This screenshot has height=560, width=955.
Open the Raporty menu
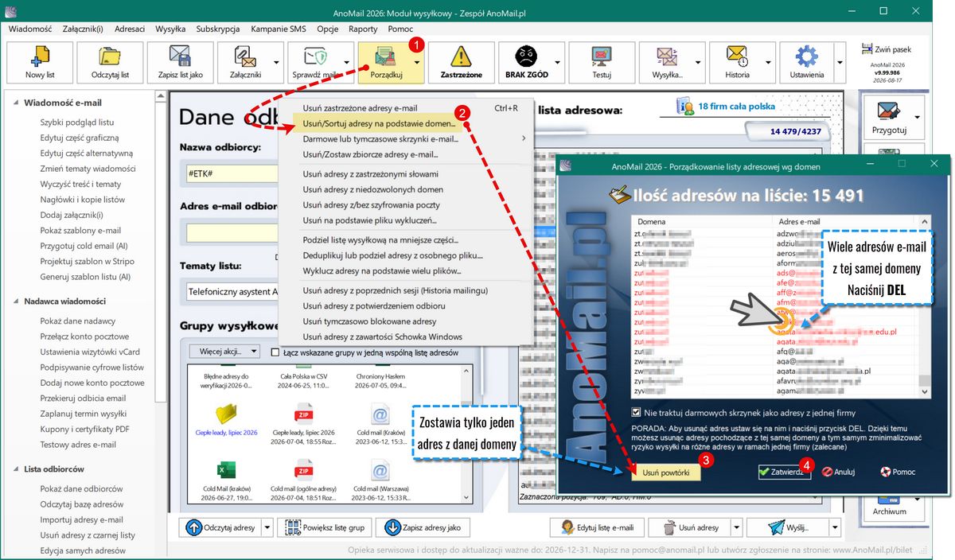coord(363,29)
